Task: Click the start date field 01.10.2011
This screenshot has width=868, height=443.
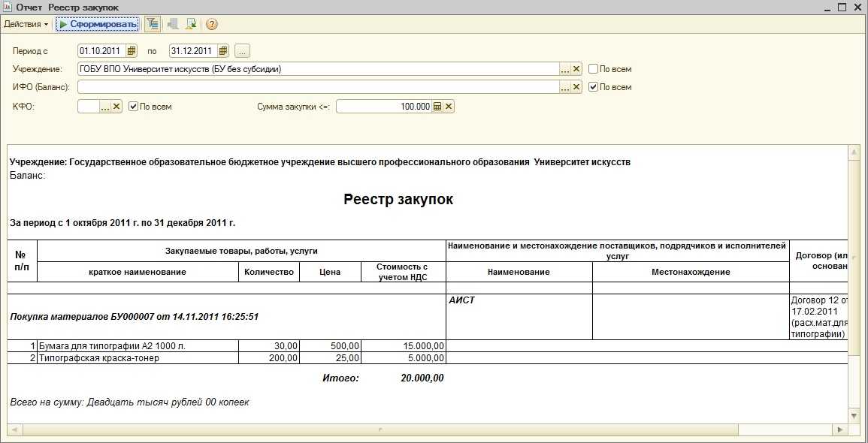Action: coord(102,51)
